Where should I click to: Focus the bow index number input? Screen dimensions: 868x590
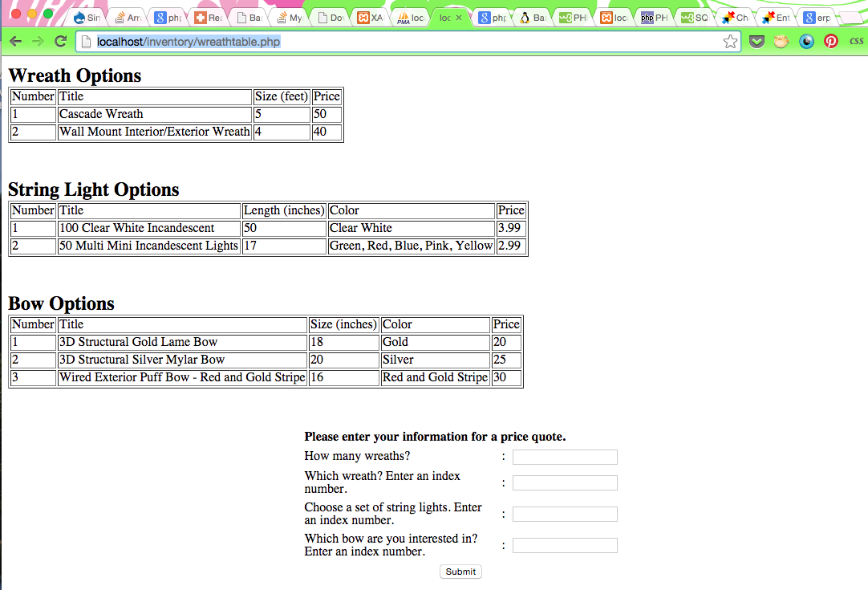(x=565, y=545)
